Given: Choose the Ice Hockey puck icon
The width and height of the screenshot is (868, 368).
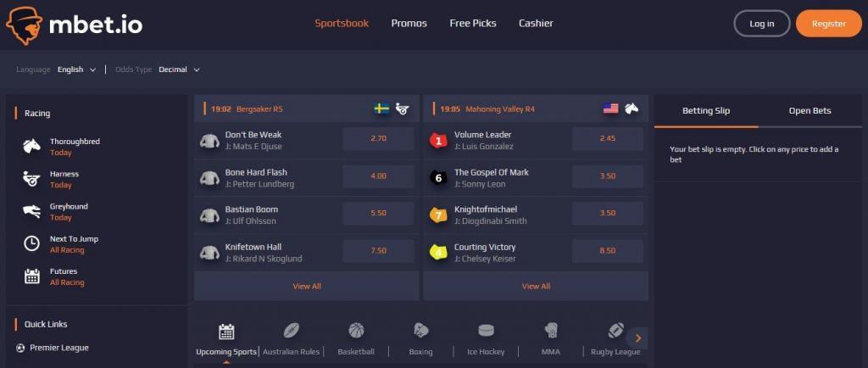Looking at the screenshot, I should point(486,331).
